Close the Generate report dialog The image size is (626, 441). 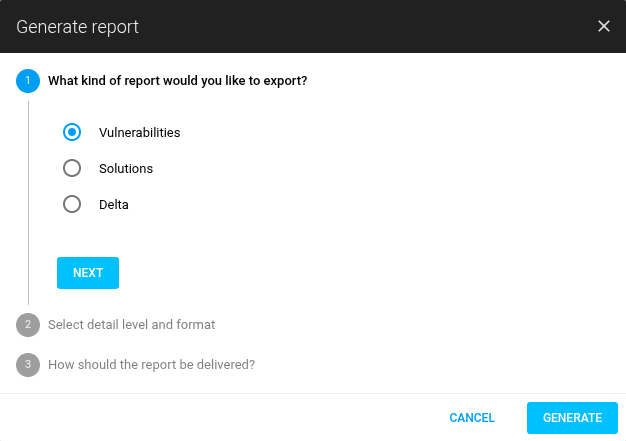click(604, 26)
